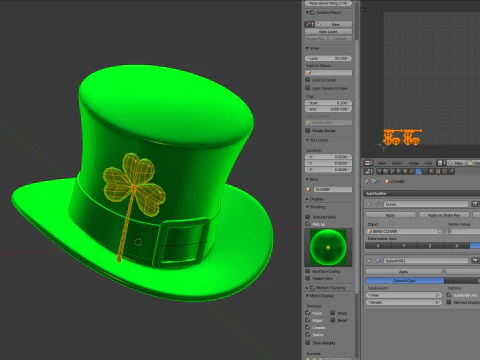Screen dimensions: 480x360
Task: Click the Curve modifier type icon
Action: pos(378,204)
